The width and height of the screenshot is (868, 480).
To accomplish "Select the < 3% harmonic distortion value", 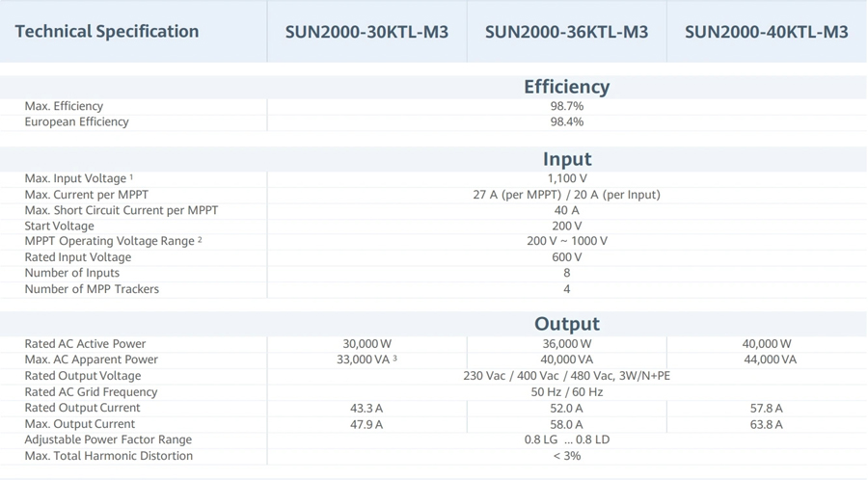I will pyautogui.click(x=566, y=456).
